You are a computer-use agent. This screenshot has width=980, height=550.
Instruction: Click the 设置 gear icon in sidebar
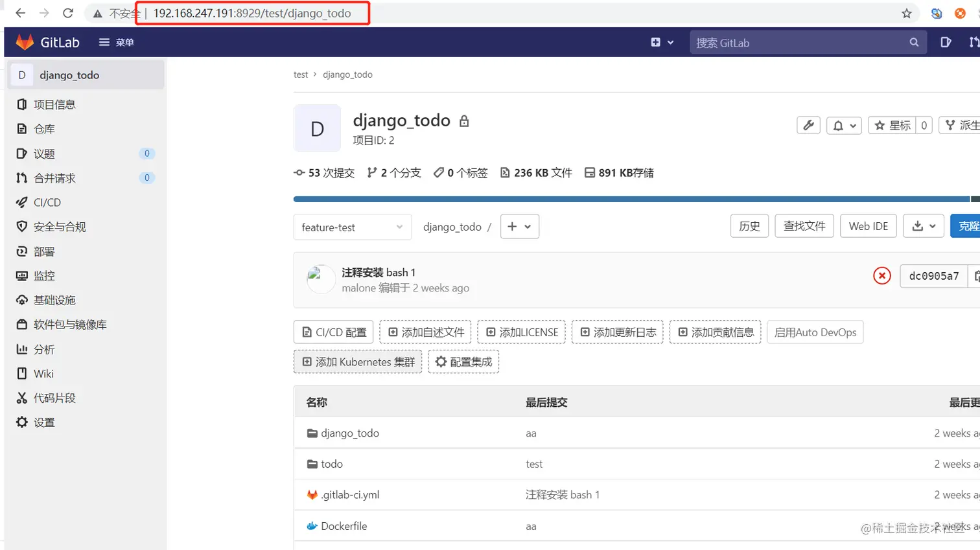click(x=22, y=422)
